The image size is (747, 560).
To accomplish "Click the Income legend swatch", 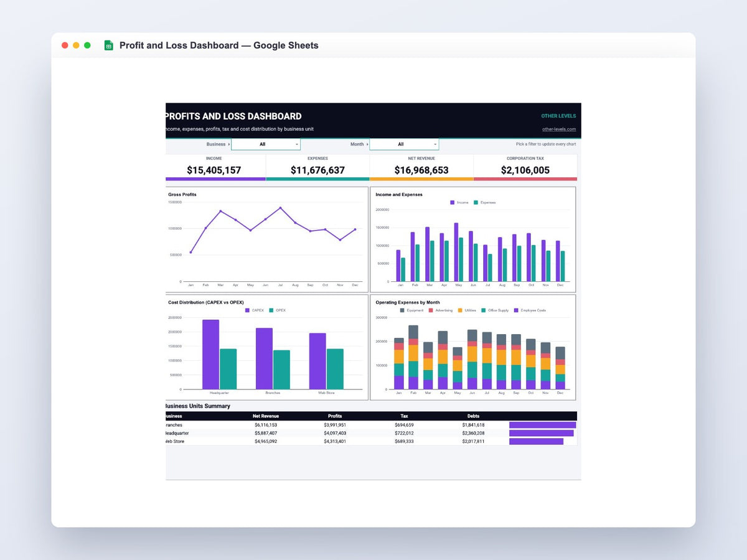I will [x=452, y=203].
